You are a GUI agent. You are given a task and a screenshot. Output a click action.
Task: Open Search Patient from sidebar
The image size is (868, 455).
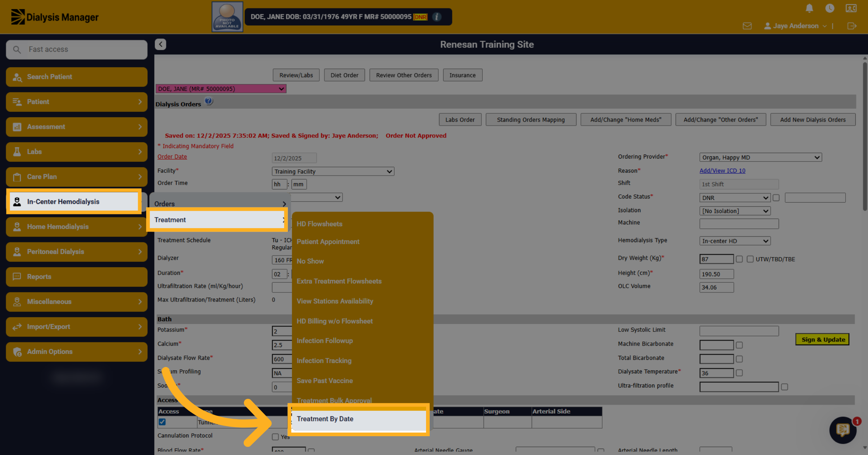click(x=77, y=77)
